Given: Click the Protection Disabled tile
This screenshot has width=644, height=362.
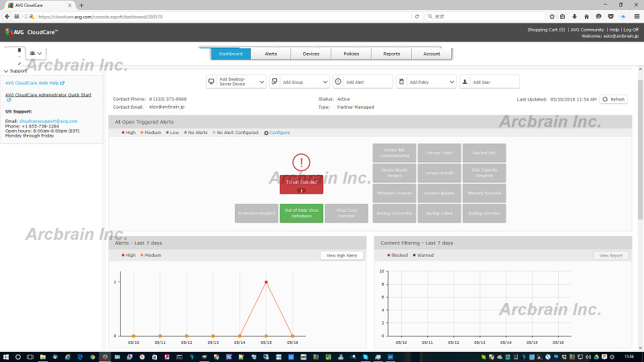Looking at the screenshot, I should click(x=256, y=213).
